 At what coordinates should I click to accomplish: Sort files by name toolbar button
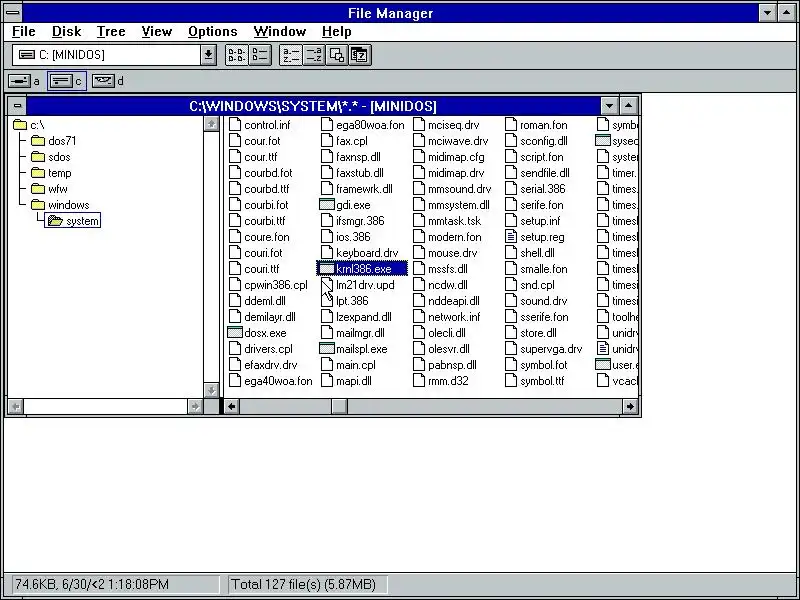(290, 55)
